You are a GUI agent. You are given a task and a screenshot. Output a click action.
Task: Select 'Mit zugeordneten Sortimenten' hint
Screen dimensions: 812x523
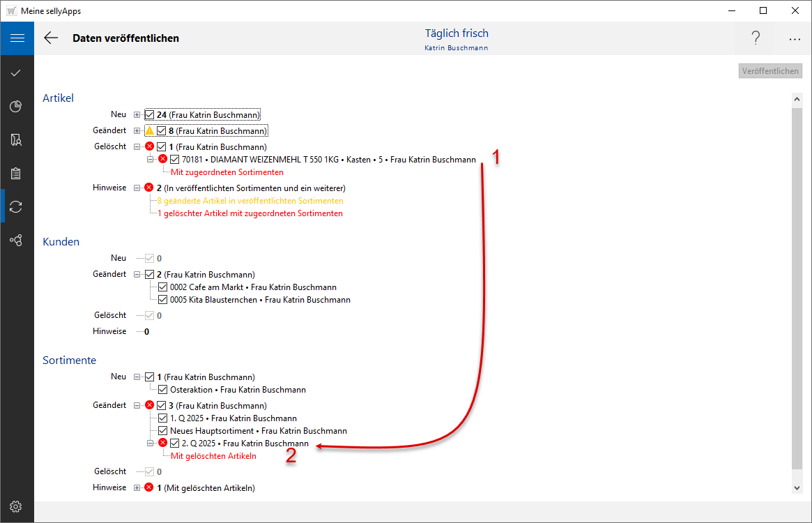pos(227,172)
